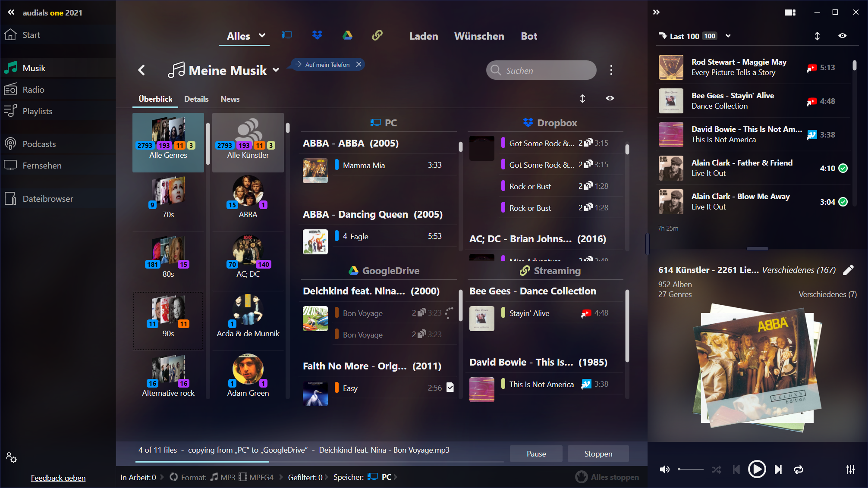Select Rod Stewart - Maggie May in playlist
Image resolution: width=868 pixels, height=488 pixels.
pyautogui.click(x=754, y=67)
